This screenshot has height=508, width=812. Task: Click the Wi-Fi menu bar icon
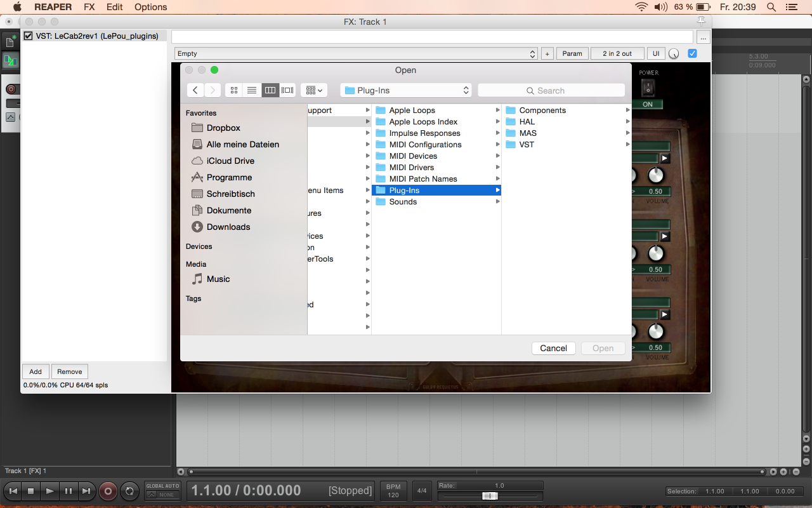pos(641,7)
